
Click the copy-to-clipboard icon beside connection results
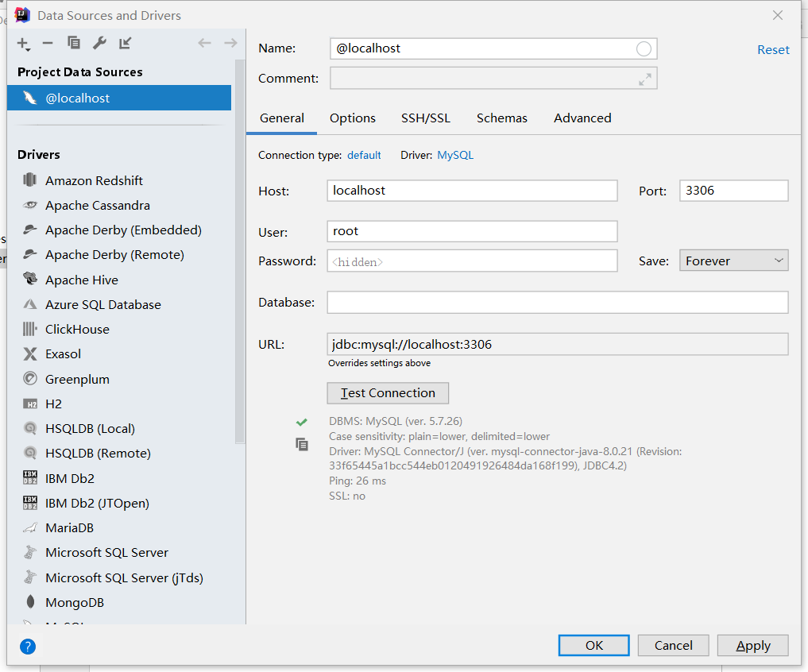(302, 445)
